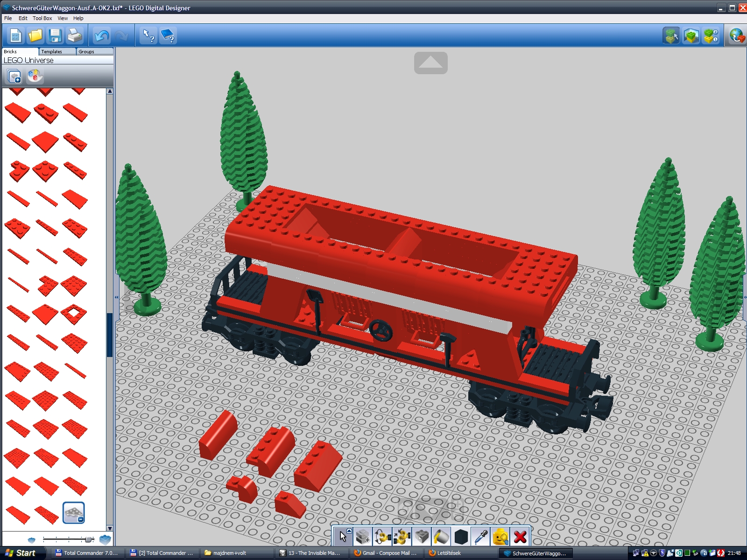Click small brick icon to shrink thumbnails
Screen dimensions: 747x560
point(31,540)
